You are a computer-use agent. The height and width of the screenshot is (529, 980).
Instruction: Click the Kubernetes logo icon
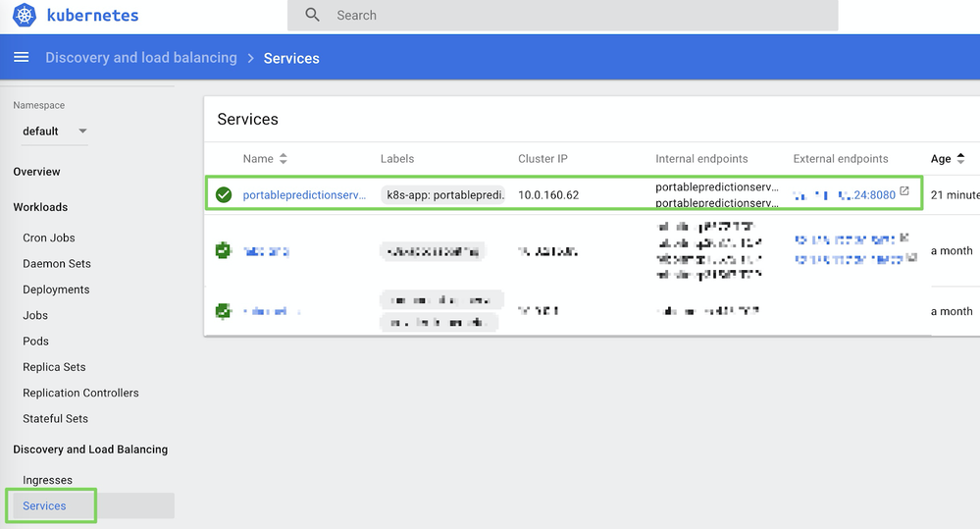coord(25,16)
